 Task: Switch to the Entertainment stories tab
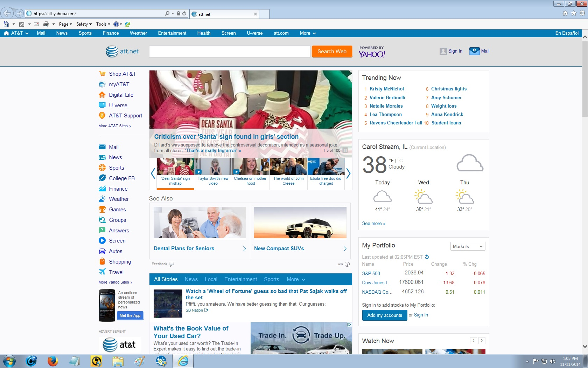[x=240, y=279]
